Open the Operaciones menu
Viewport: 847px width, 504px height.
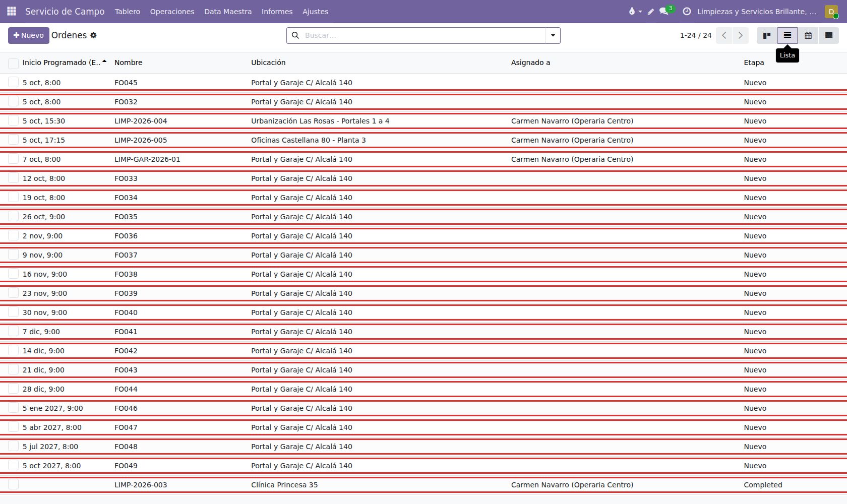(172, 11)
